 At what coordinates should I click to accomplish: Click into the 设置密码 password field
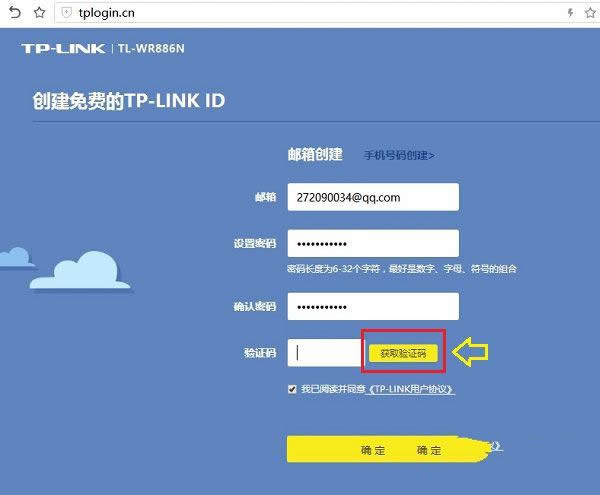(x=372, y=244)
